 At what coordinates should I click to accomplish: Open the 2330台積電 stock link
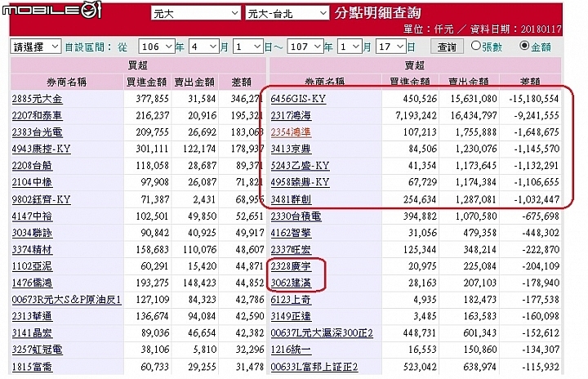point(296,216)
